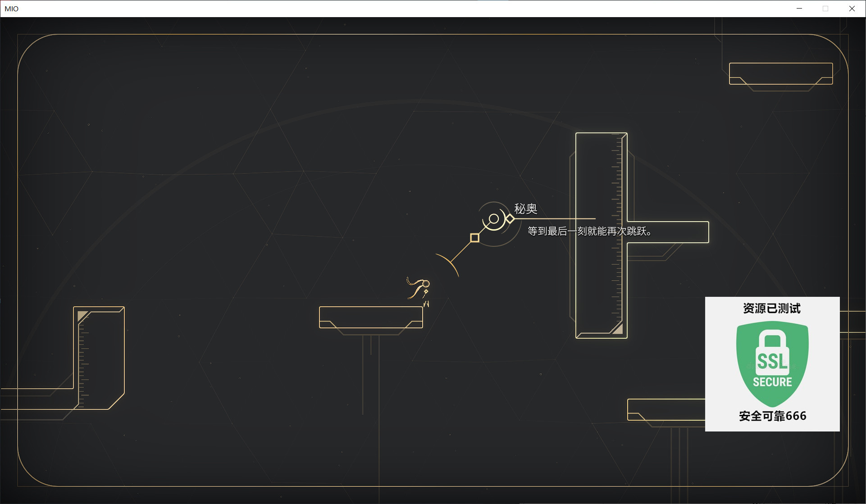Minimize the MIO game window

799,9
